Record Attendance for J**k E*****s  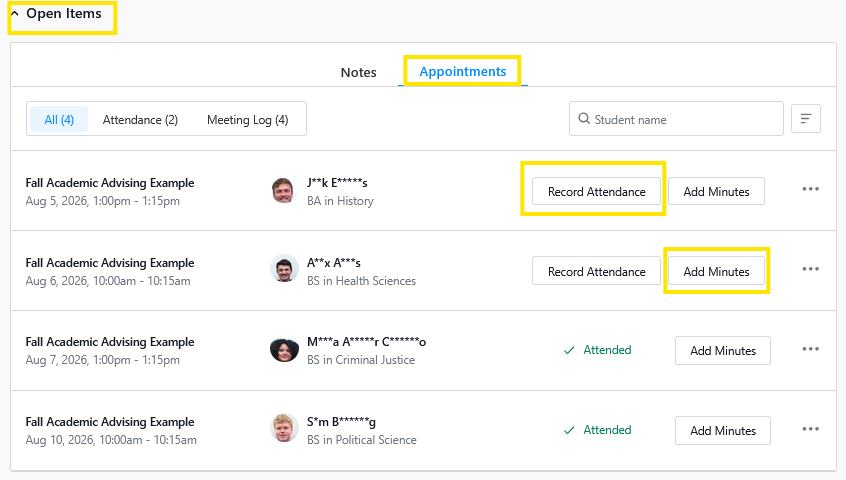[596, 191]
